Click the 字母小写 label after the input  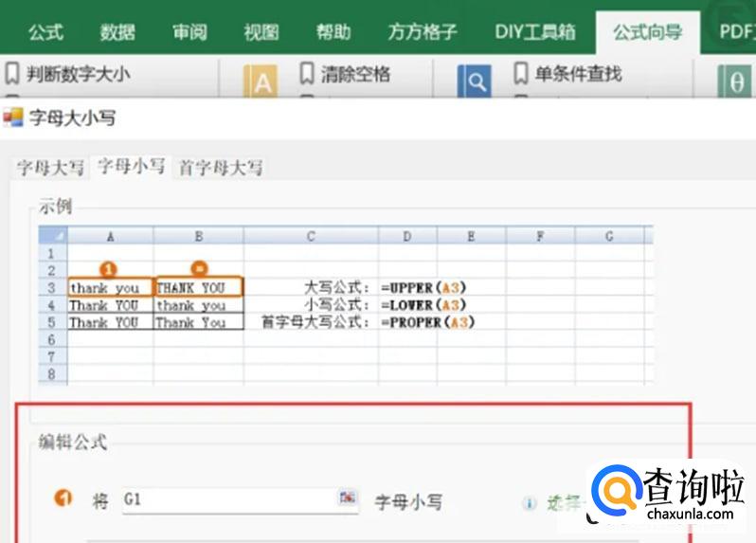[408, 502]
